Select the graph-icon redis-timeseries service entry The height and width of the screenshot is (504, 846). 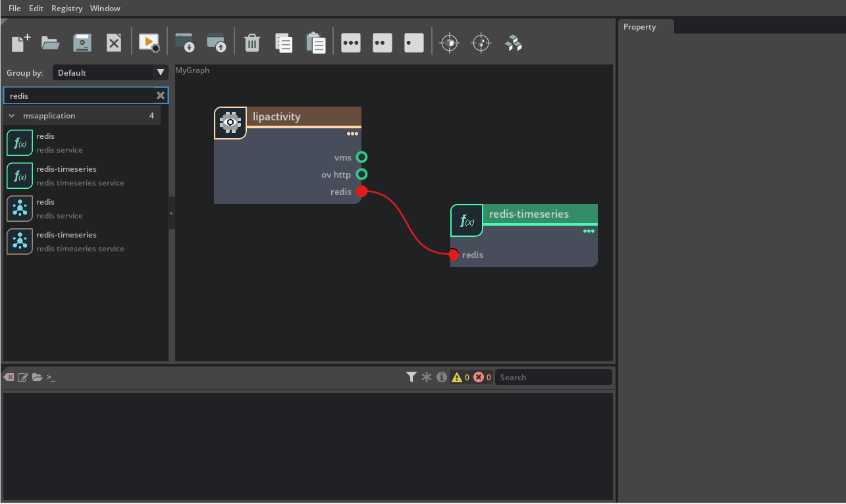click(83, 241)
